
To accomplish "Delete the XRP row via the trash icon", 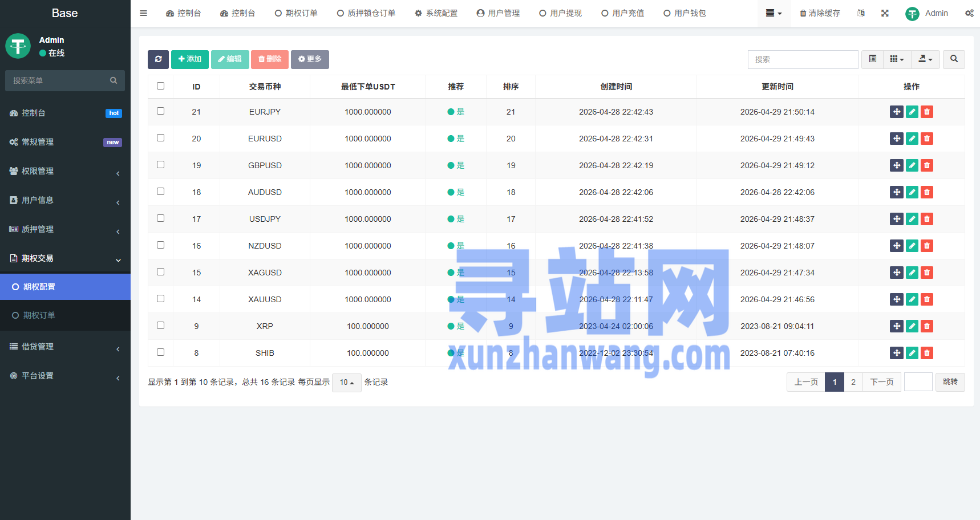I will (927, 326).
